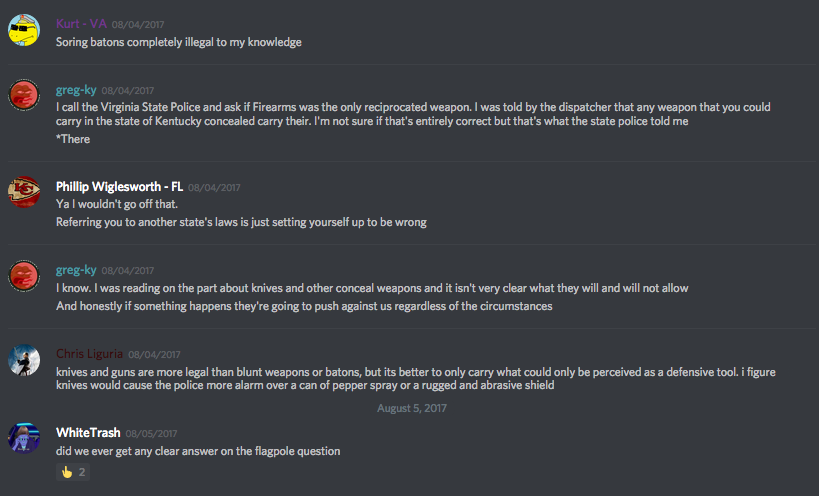Click the "August 5, 2017" date divider
The image size is (819, 496).
click(411, 408)
